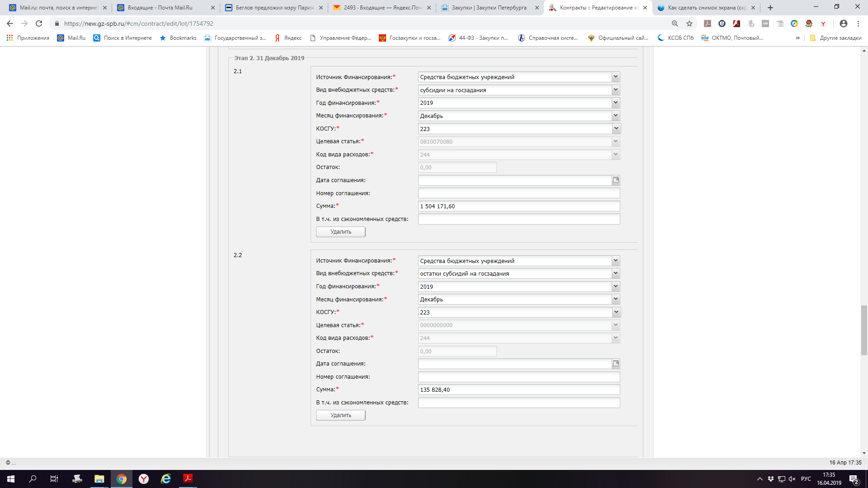Screen dimensions: 868x488
Task: Click the page vertical scrollbar thumb
Action: (x=864, y=330)
